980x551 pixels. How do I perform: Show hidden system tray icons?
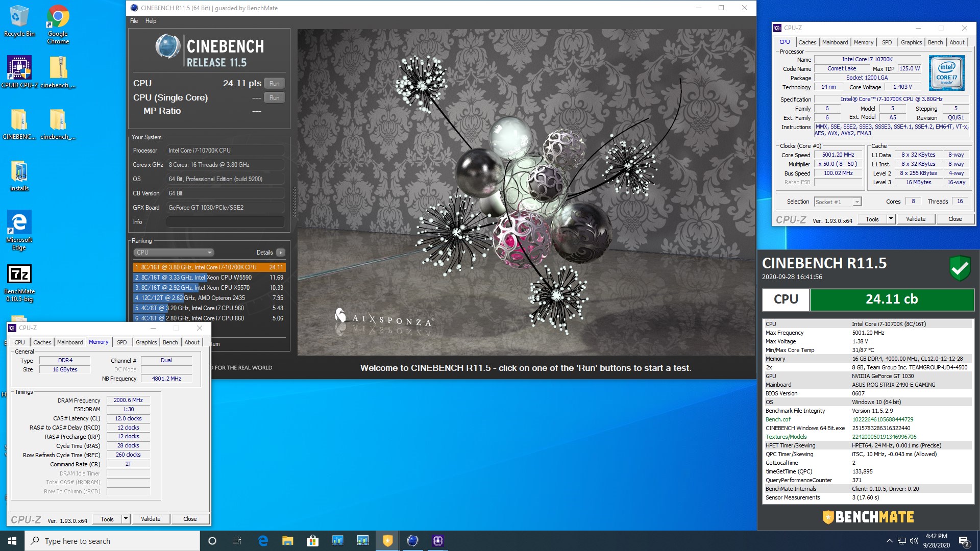(x=889, y=541)
